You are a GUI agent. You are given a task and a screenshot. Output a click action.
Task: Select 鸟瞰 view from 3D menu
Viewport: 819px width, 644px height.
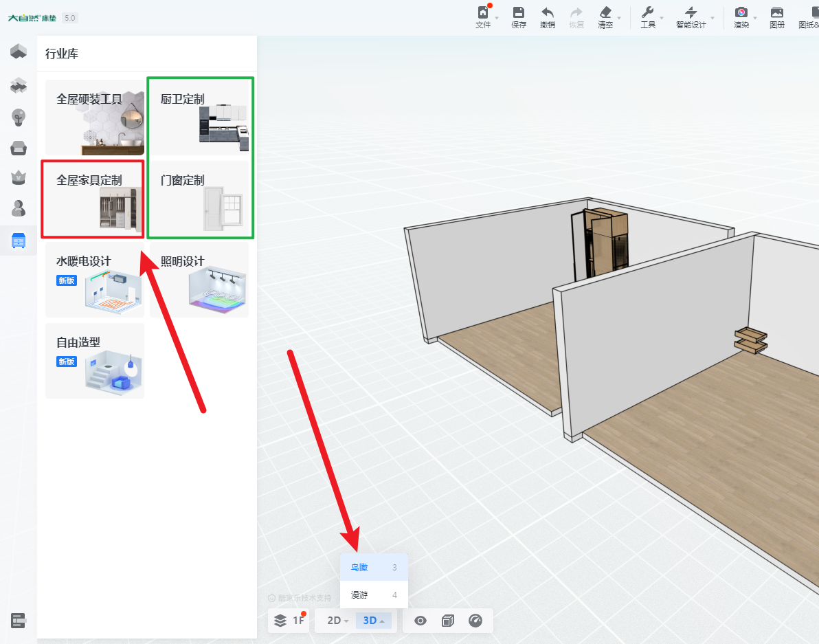[x=374, y=567]
